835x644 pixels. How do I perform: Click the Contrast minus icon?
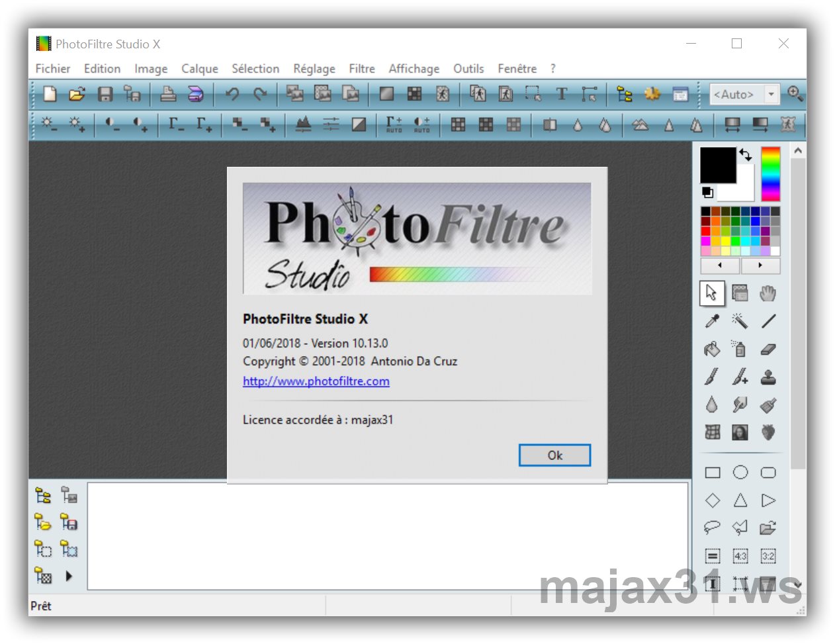pos(112,124)
